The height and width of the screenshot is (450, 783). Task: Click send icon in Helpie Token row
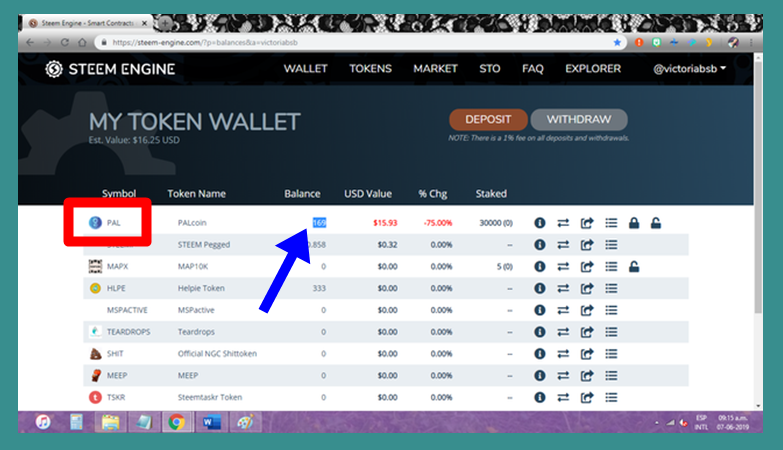[587, 288]
